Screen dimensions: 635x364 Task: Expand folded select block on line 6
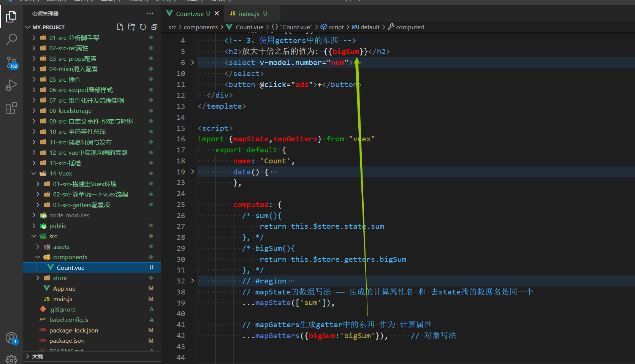(193, 62)
